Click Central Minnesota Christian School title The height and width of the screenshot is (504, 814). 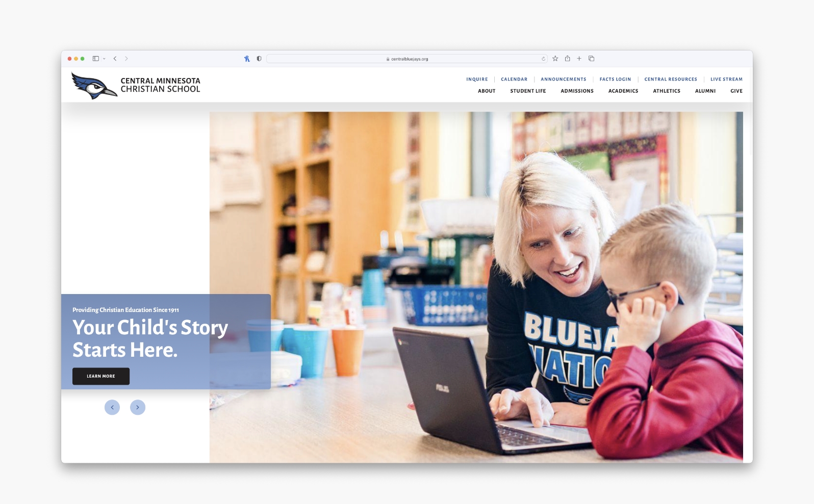pos(161,85)
